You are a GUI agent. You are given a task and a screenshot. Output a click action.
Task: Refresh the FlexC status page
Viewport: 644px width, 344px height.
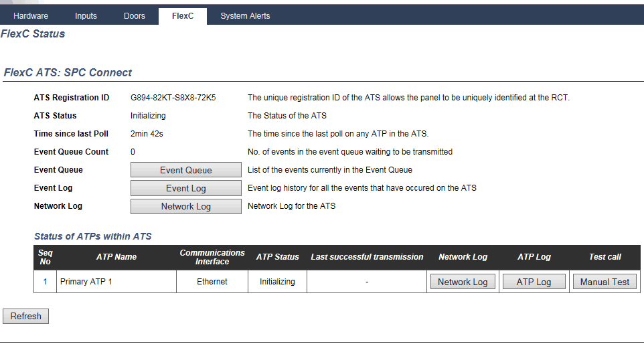point(26,316)
